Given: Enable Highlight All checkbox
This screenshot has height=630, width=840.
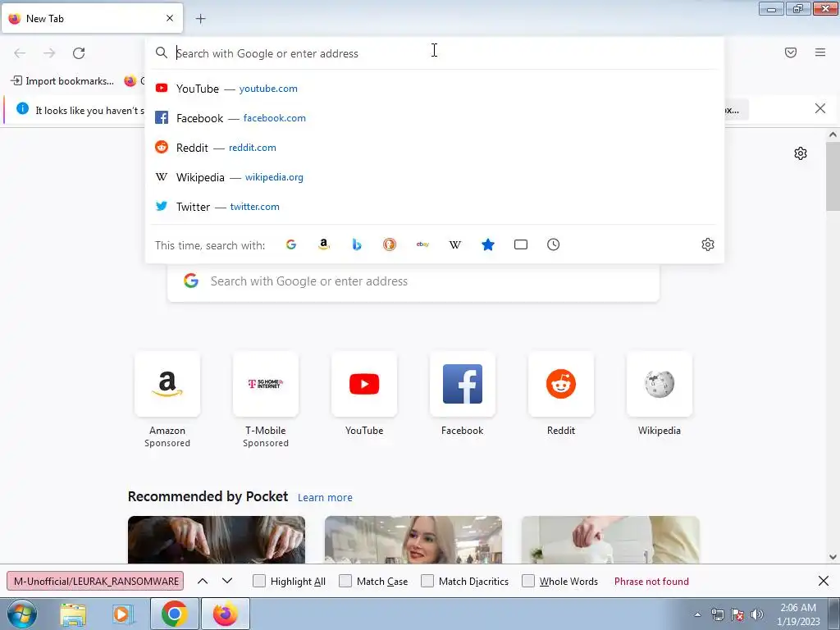Looking at the screenshot, I should click(258, 582).
